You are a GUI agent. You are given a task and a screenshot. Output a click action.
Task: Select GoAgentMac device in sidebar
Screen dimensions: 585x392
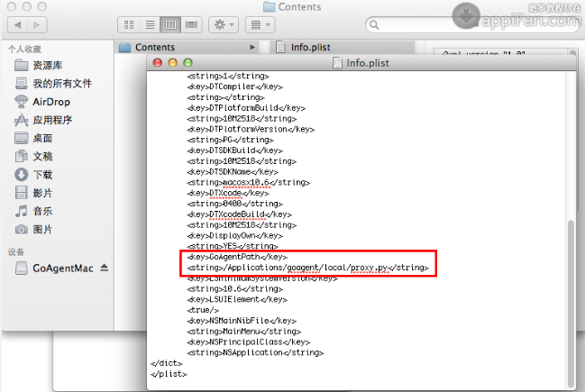(54, 268)
